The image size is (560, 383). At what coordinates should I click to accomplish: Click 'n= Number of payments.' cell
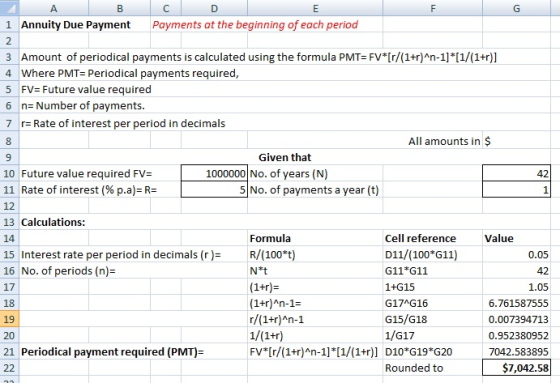click(x=83, y=106)
